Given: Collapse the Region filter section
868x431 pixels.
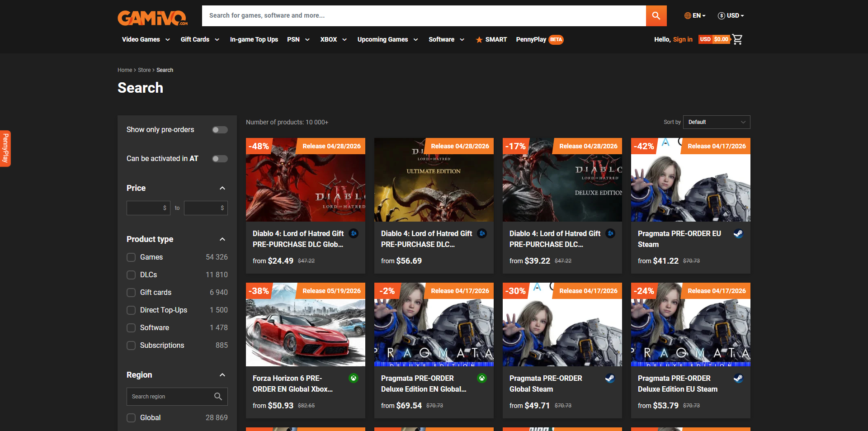Looking at the screenshot, I should tap(222, 375).
